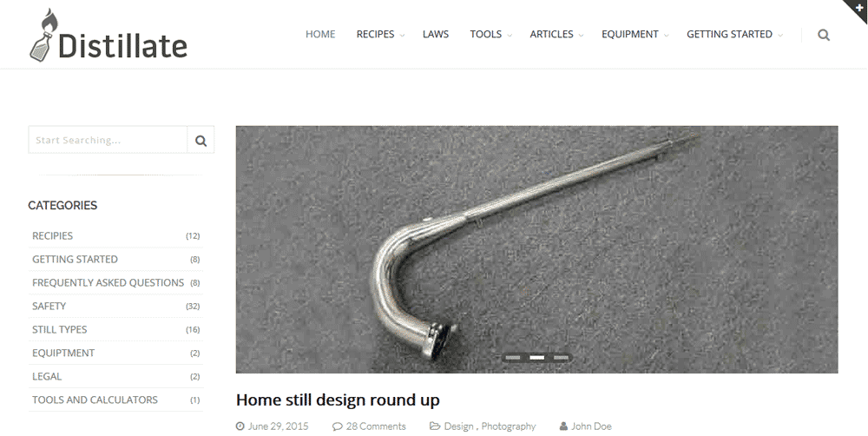Select the middle slide indicator dash
The height and width of the screenshot is (436, 868).
click(x=537, y=358)
